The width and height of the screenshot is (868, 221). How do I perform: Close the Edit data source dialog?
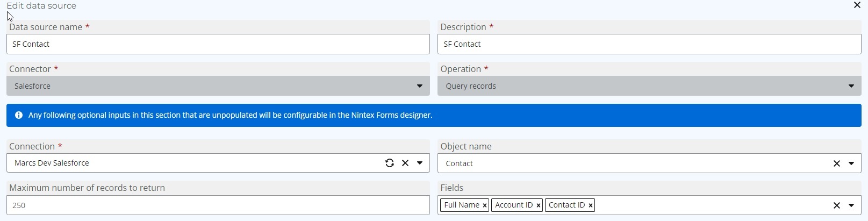(857, 5)
